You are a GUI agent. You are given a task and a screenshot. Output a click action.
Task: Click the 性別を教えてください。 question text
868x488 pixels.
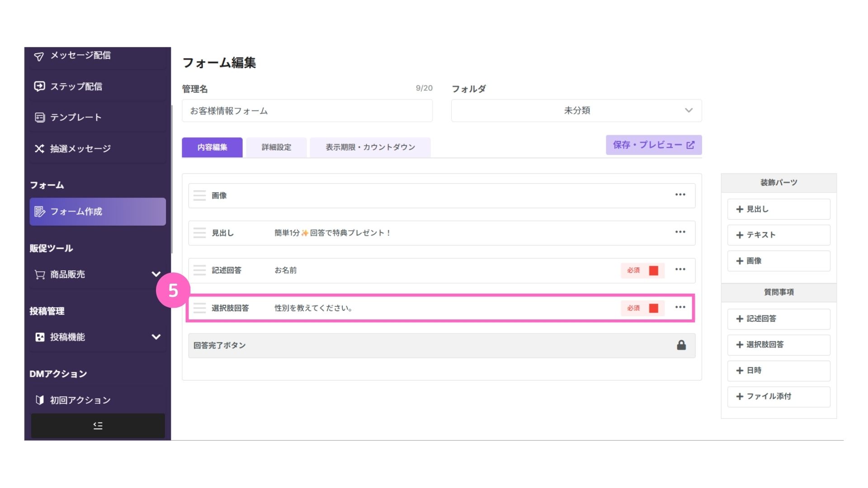(313, 308)
